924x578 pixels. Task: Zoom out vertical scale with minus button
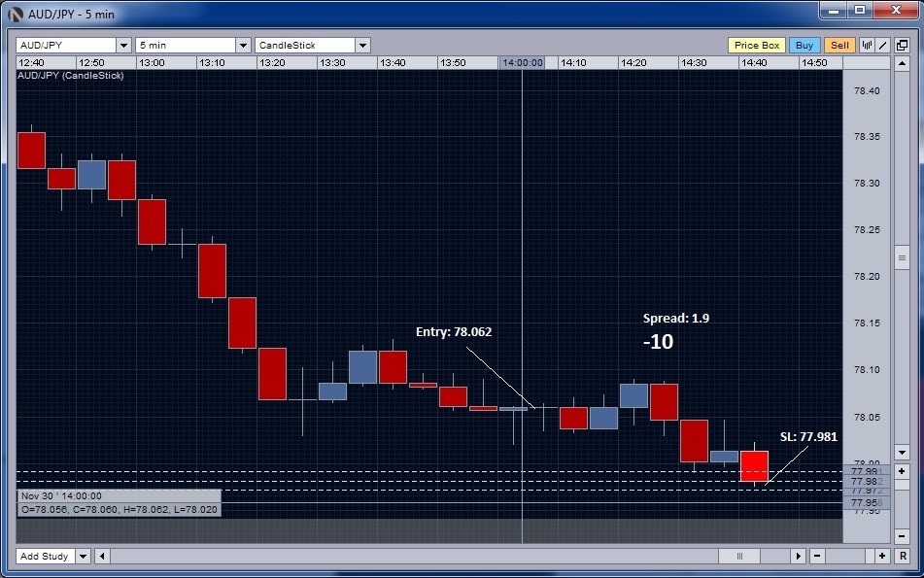click(902, 536)
